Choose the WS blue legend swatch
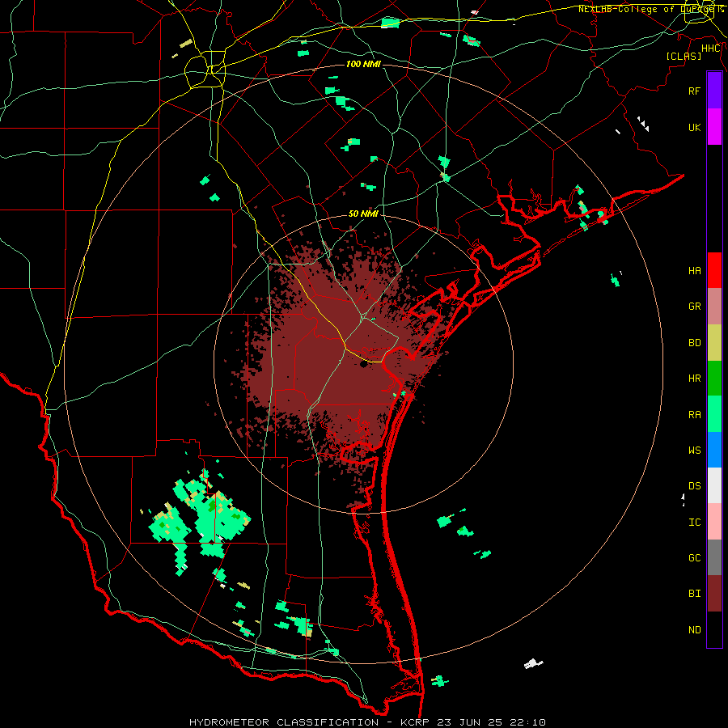Screen dimensions: 728x728 coord(714,450)
